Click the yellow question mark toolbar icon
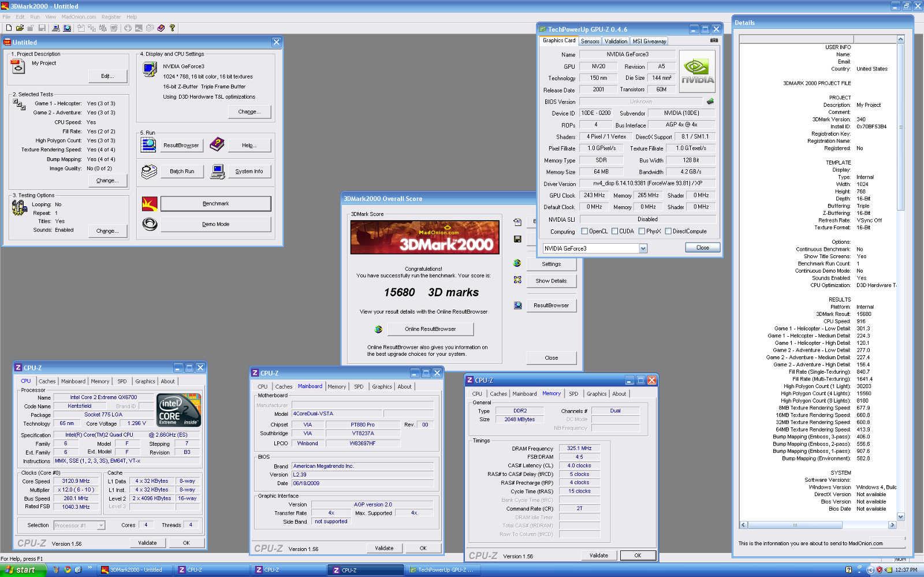 pos(172,28)
